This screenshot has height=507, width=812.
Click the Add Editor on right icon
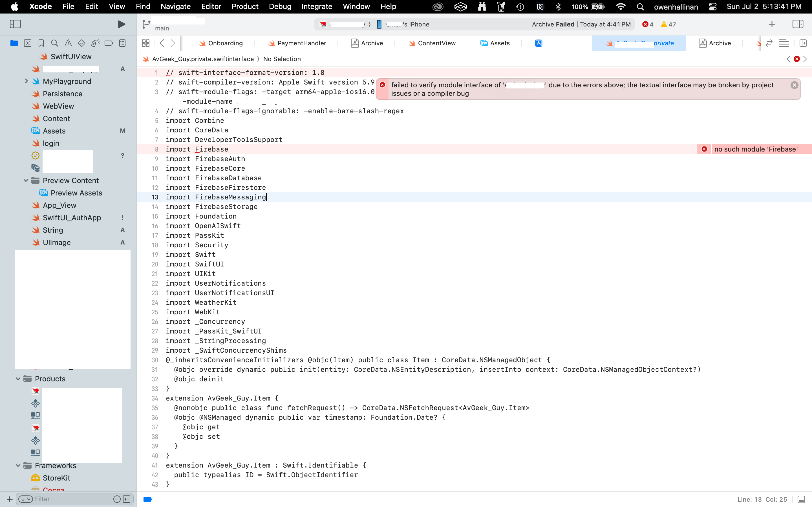pyautogui.click(x=803, y=43)
